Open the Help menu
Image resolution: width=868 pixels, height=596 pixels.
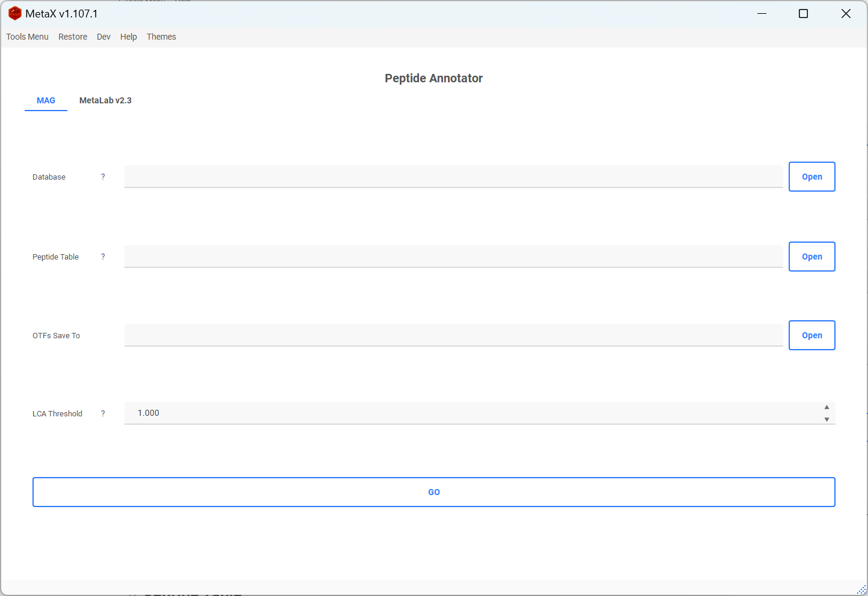pyautogui.click(x=129, y=37)
